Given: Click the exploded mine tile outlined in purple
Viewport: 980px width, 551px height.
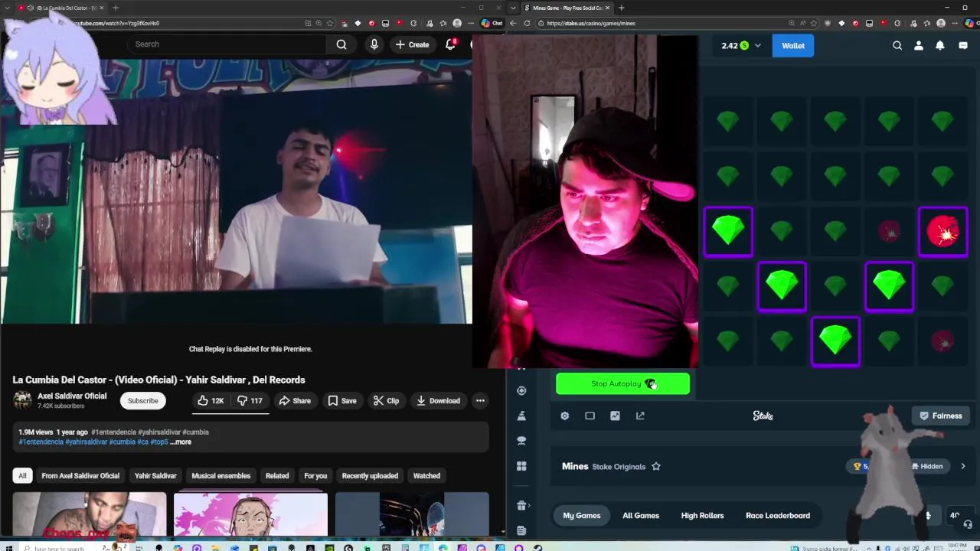Looking at the screenshot, I should point(942,232).
